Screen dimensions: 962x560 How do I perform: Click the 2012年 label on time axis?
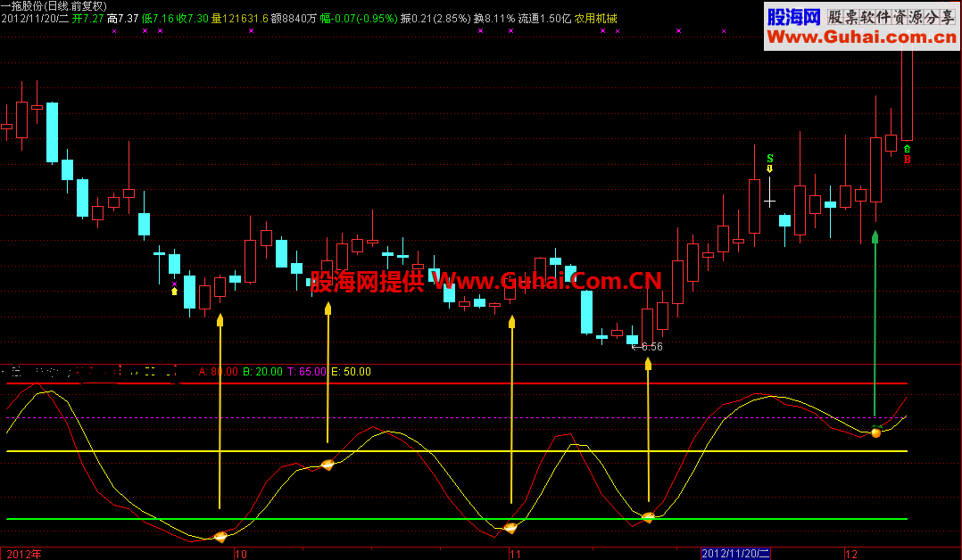pos(24,554)
